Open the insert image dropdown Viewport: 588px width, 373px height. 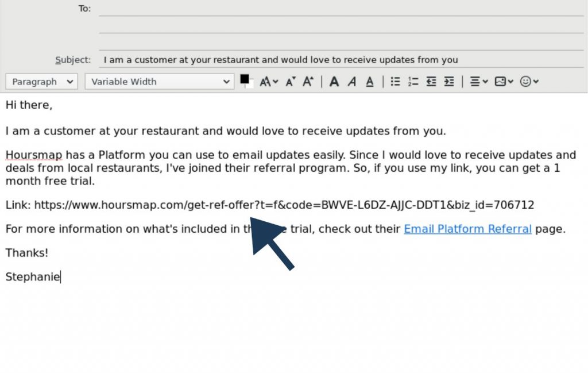click(504, 82)
